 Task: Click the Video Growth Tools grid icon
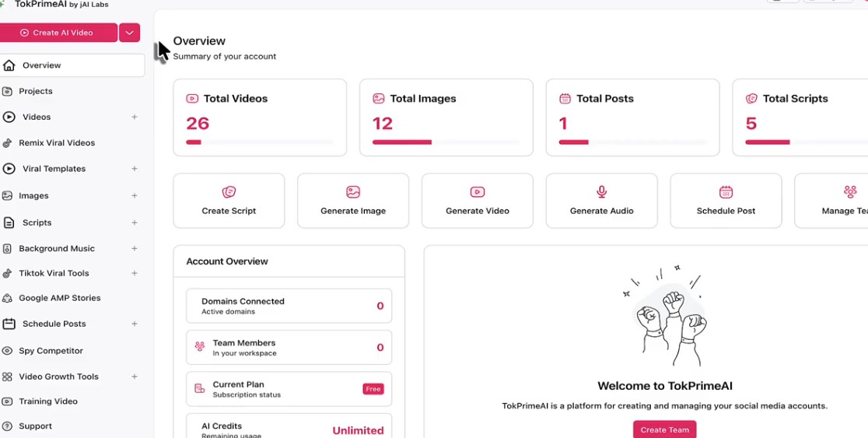coord(7,377)
